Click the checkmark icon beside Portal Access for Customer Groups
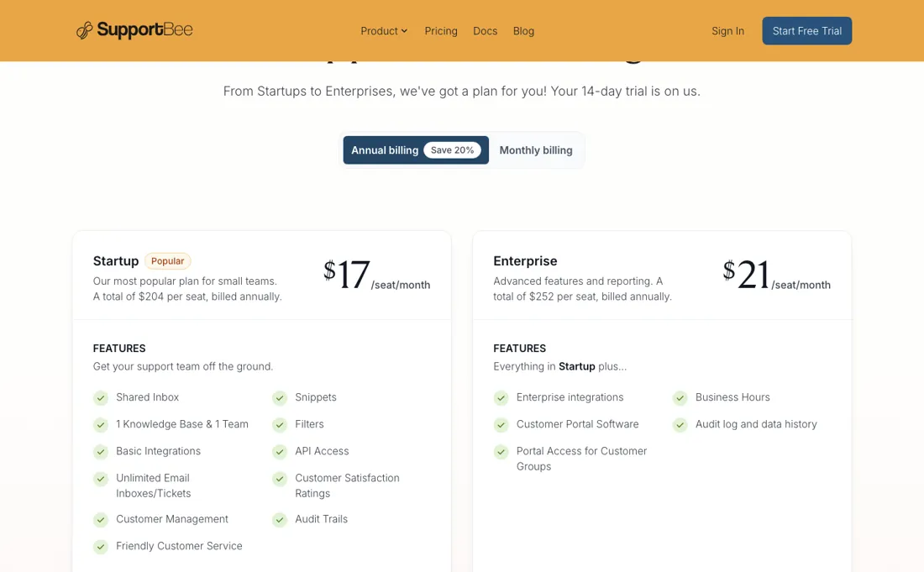This screenshot has width=924, height=572. [501, 451]
